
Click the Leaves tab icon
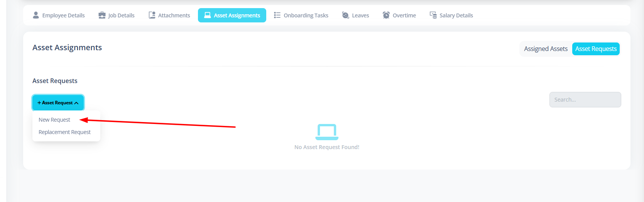pyautogui.click(x=345, y=15)
